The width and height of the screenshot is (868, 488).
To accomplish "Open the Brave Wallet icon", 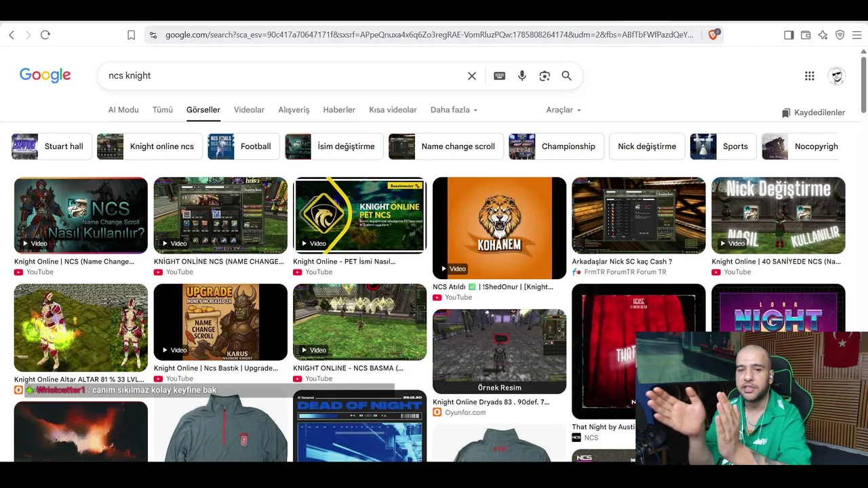I will [806, 35].
